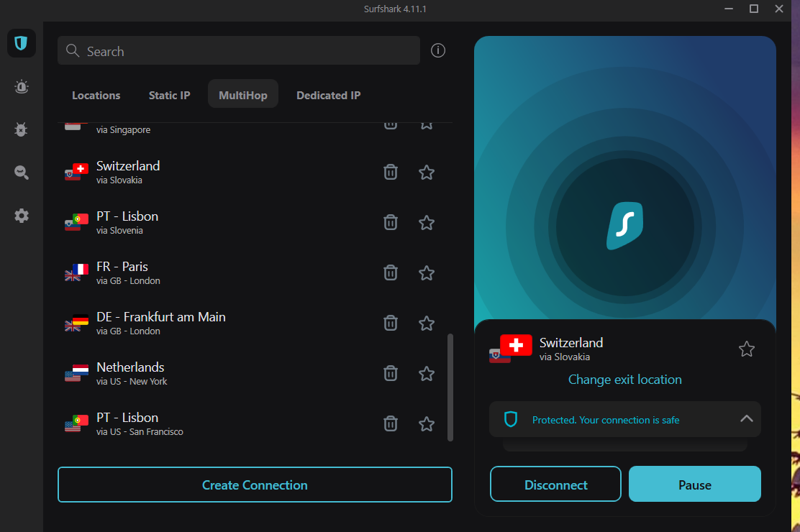Delete PT - Lisbon via San Francisco
Viewport: 800px width, 532px height.
tap(391, 424)
